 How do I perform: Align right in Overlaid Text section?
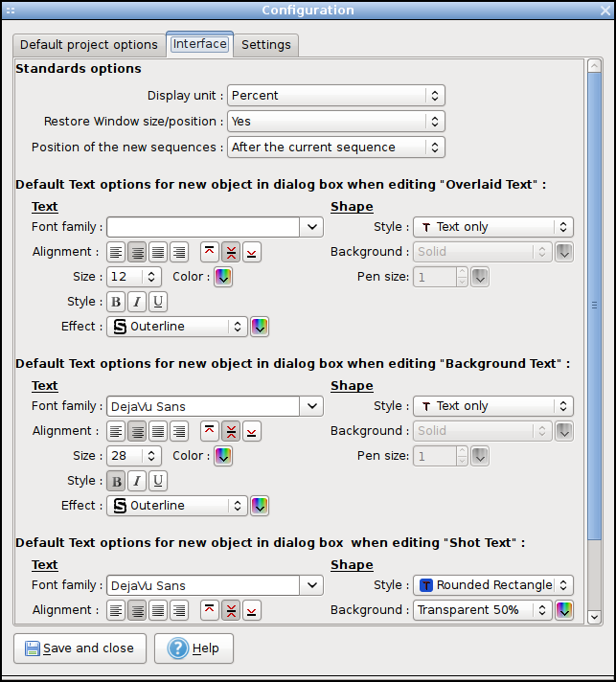pos(179,252)
